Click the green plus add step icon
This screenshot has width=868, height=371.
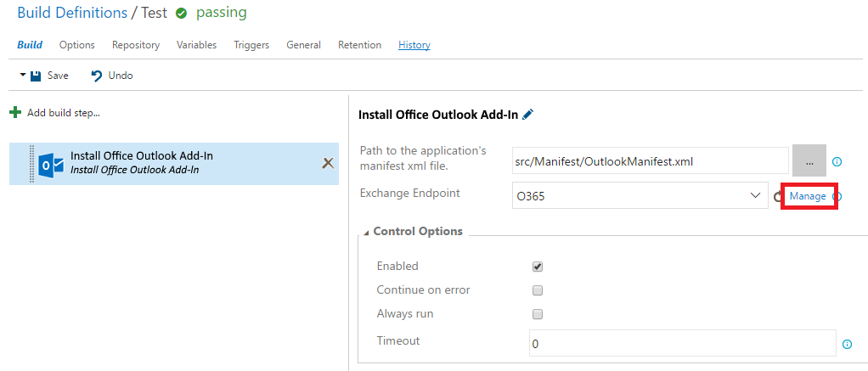pos(15,113)
